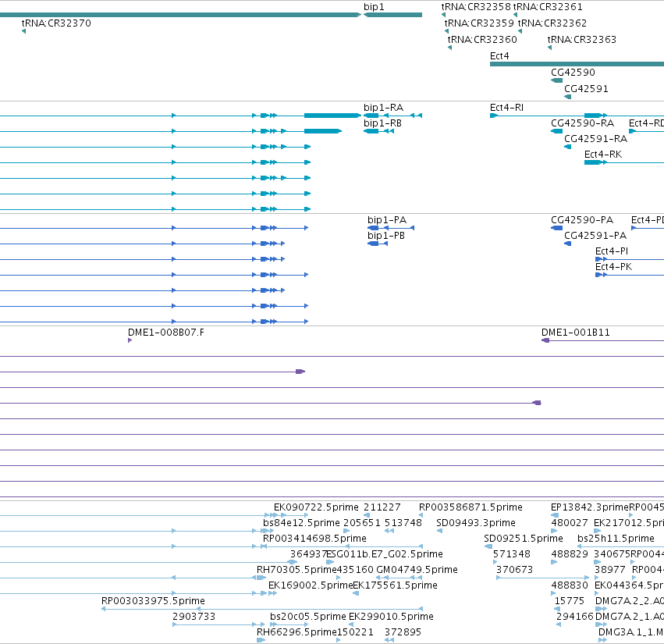This screenshot has width=664, height=644.
Task: Select the RH66296.5prime label
Action: [x=296, y=632]
